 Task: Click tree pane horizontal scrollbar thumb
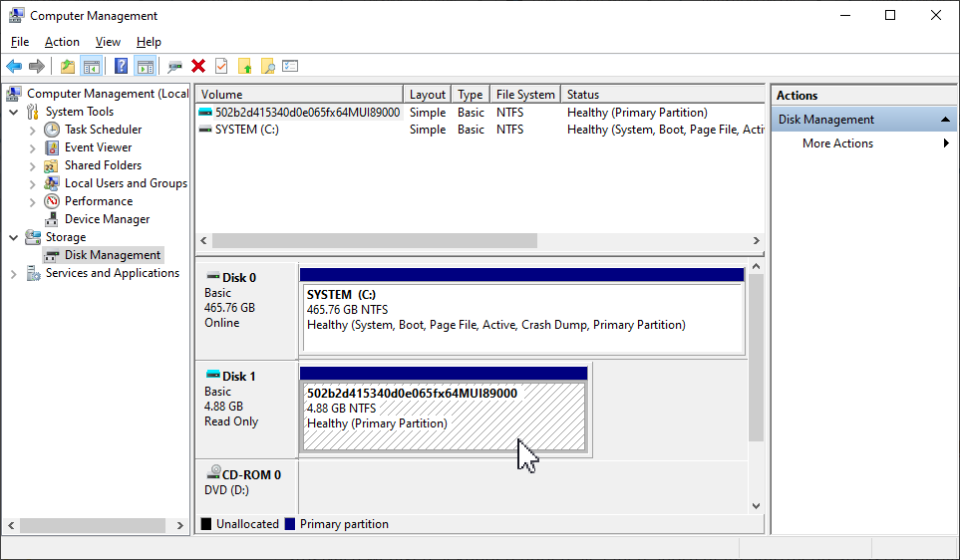pos(93,525)
